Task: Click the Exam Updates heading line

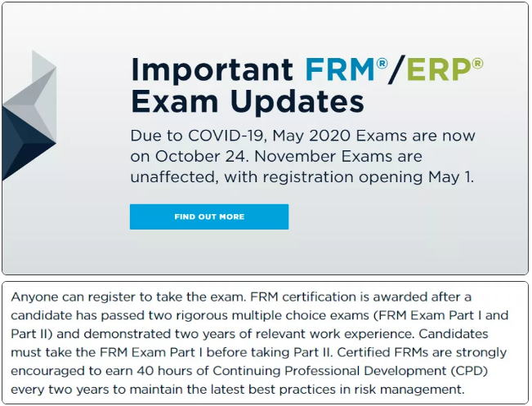Action: (x=247, y=103)
